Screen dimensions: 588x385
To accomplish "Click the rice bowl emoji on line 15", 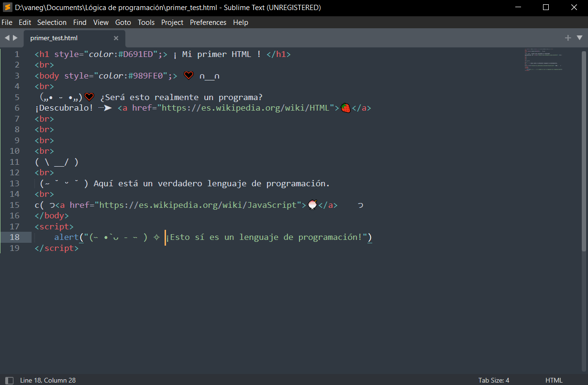I will click(312, 205).
